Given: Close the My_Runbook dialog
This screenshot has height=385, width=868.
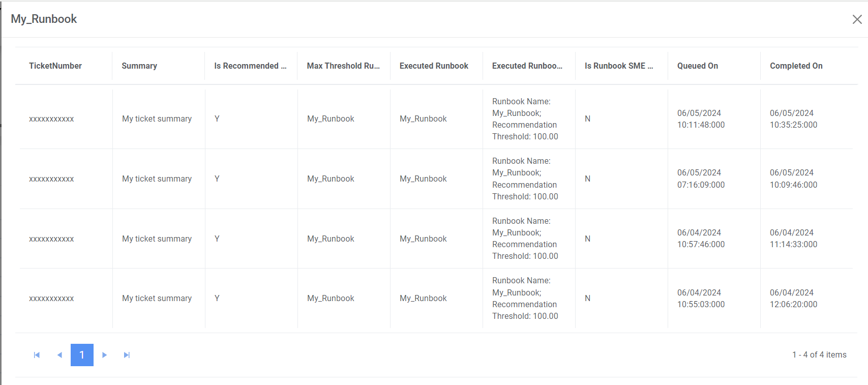Looking at the screenshot, I should 857,19.
